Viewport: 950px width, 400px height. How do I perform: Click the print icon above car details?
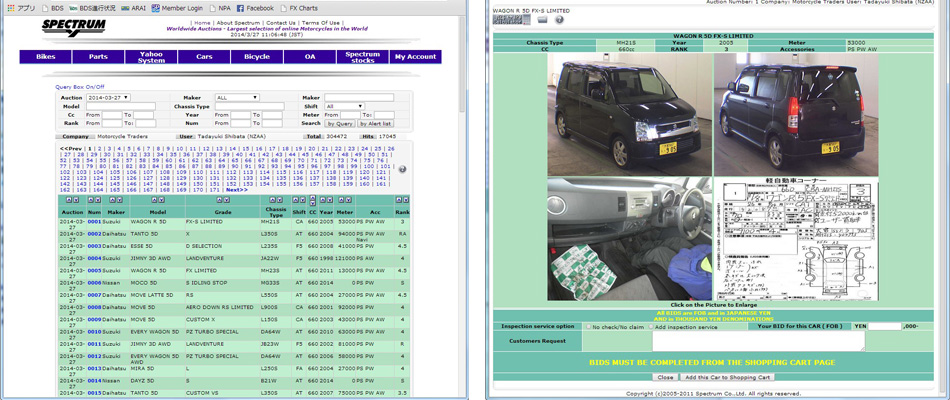click(x=541, y=19)
